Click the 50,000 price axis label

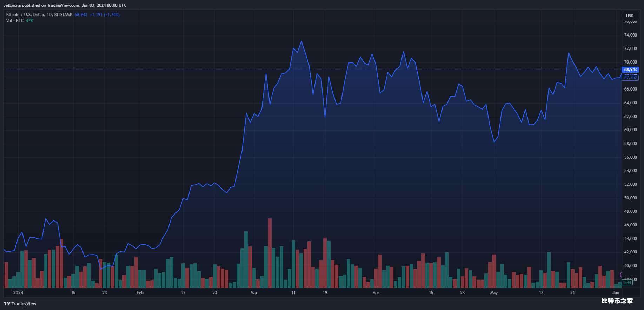pos(630,198)
